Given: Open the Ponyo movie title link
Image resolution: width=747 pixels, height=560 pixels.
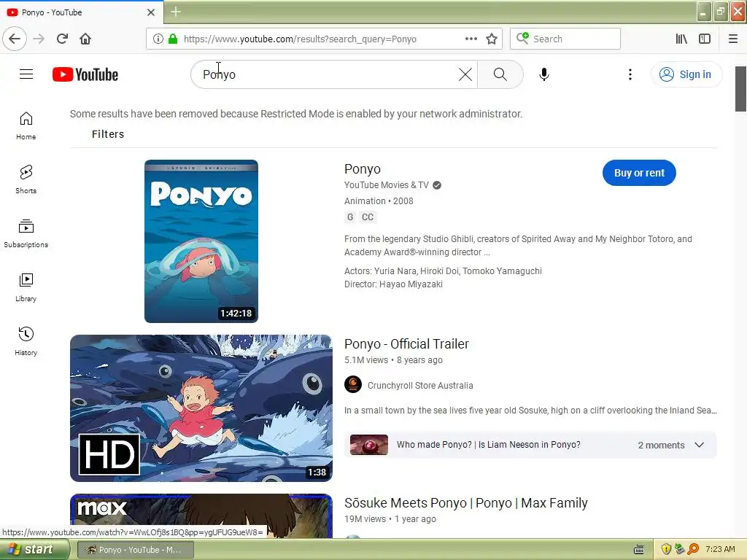Looking at the screenshot, I should (x=363, y=169).
